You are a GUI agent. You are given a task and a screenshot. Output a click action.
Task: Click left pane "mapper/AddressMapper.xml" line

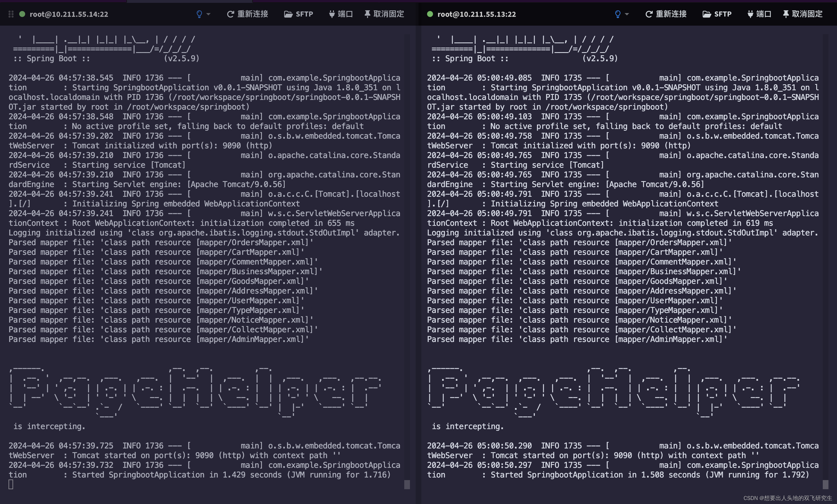[x=163, y=291]
